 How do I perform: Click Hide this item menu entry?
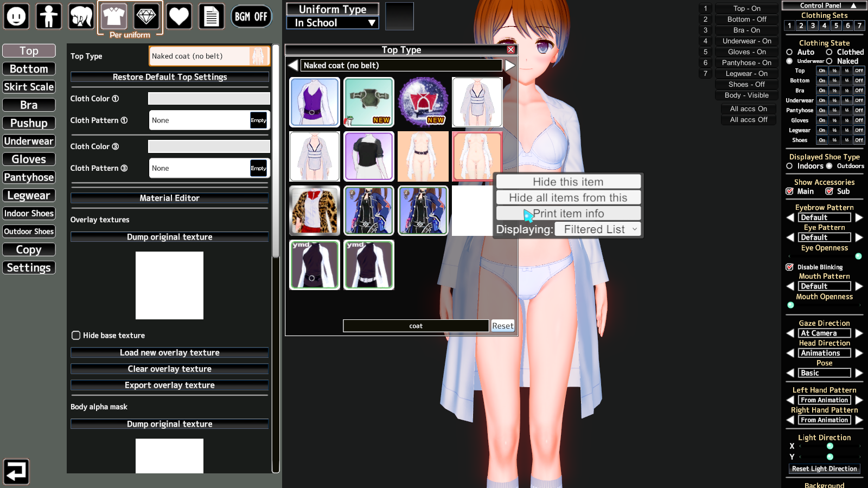click(568, 182)
